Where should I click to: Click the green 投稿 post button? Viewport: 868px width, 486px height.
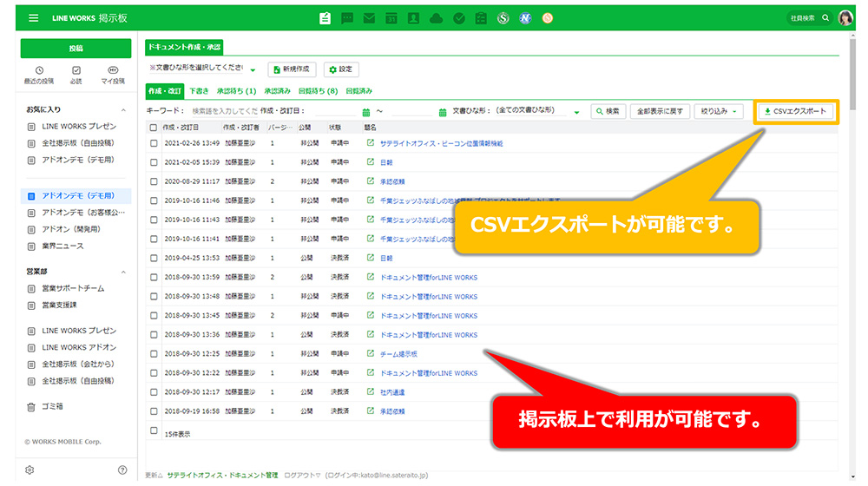tap(76, 48)
